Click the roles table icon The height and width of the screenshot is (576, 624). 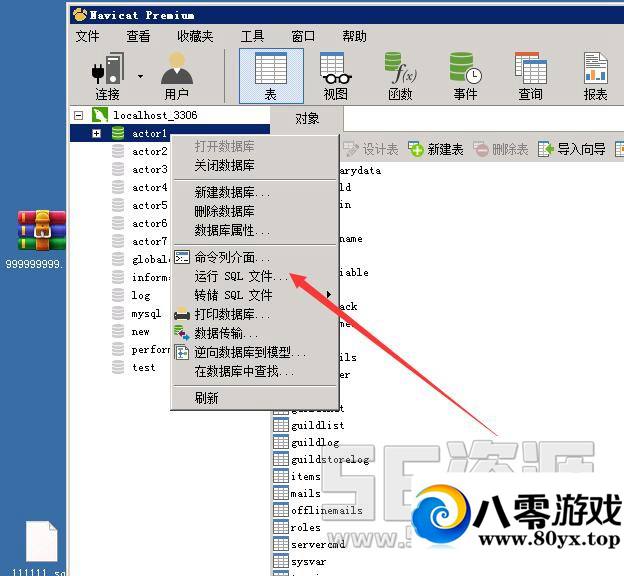(281, 527)
